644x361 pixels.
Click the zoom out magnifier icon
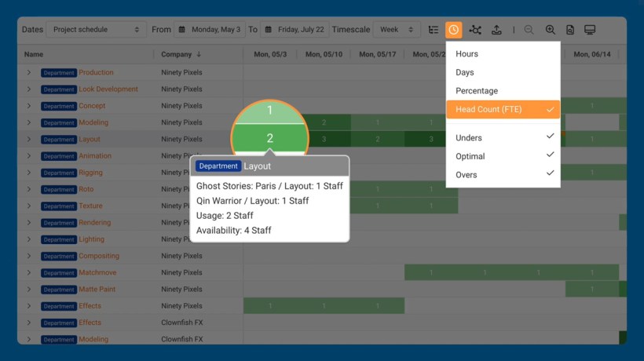(529, 30)
